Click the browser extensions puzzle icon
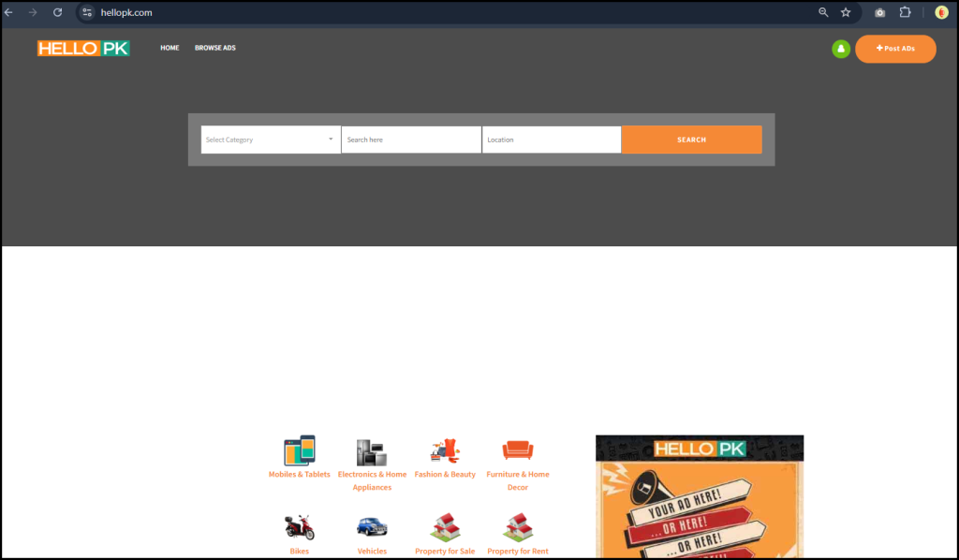 905,12
